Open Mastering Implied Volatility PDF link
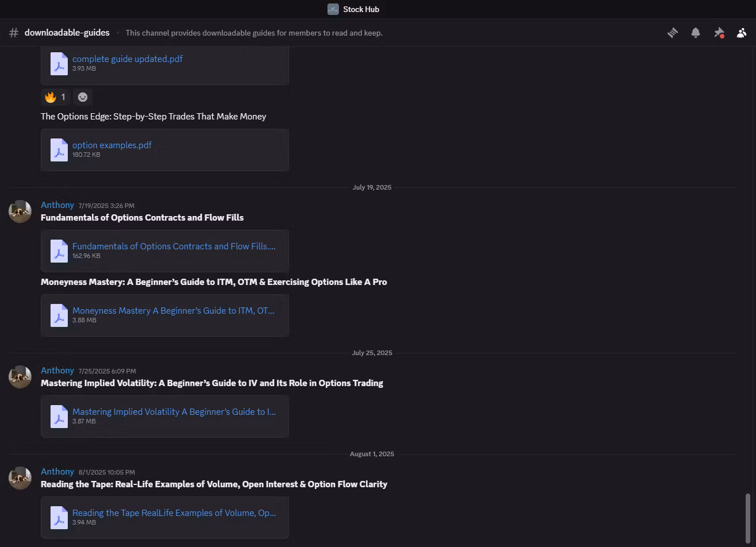This screenshot has height=547, width=756. 173,411
